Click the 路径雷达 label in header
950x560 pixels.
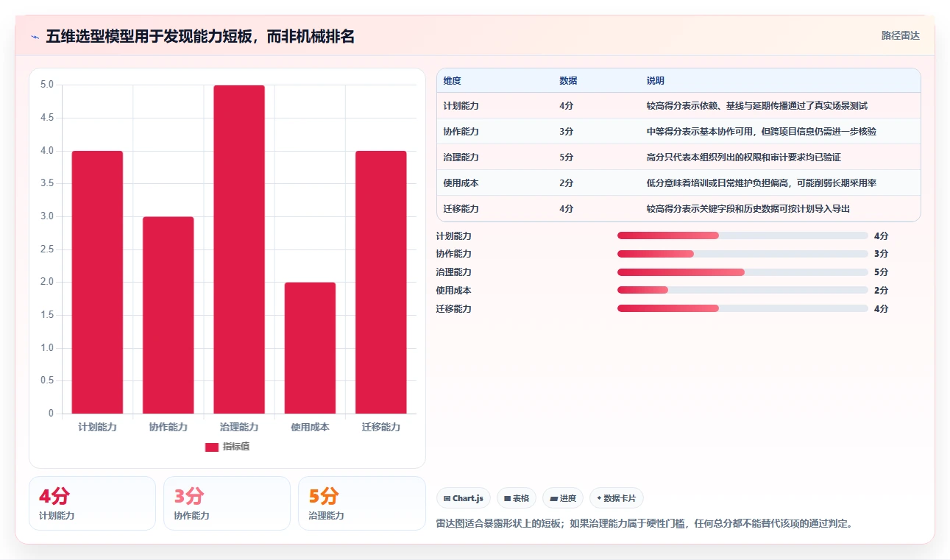[901, 35]
